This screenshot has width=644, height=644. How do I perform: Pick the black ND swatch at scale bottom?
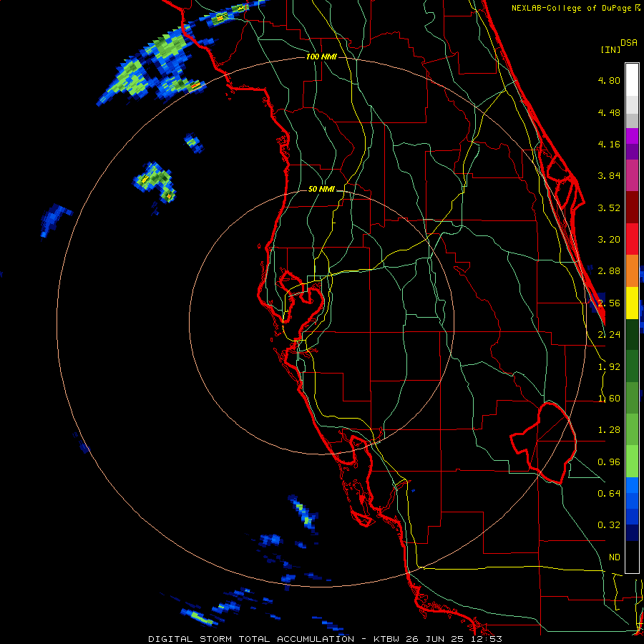click(632, 557)
